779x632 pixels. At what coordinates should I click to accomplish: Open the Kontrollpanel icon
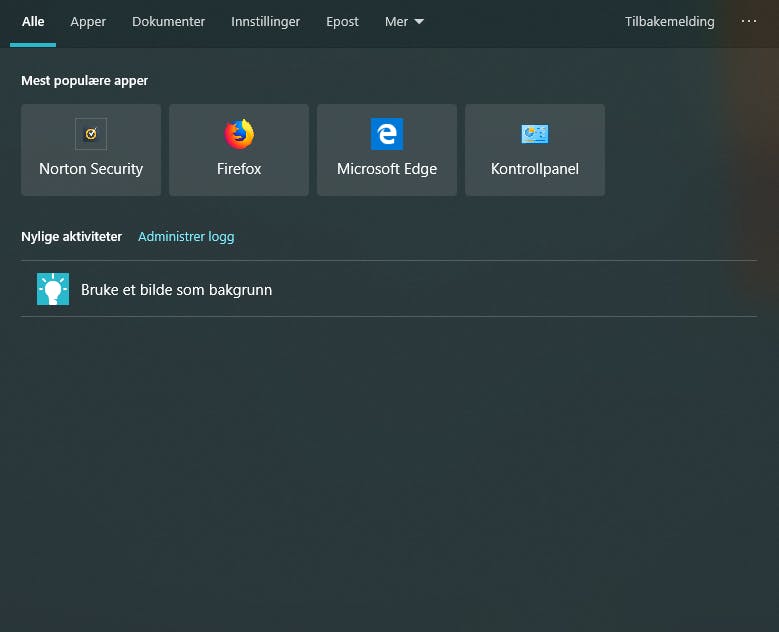pyautogui.click(x=535, y=134)
